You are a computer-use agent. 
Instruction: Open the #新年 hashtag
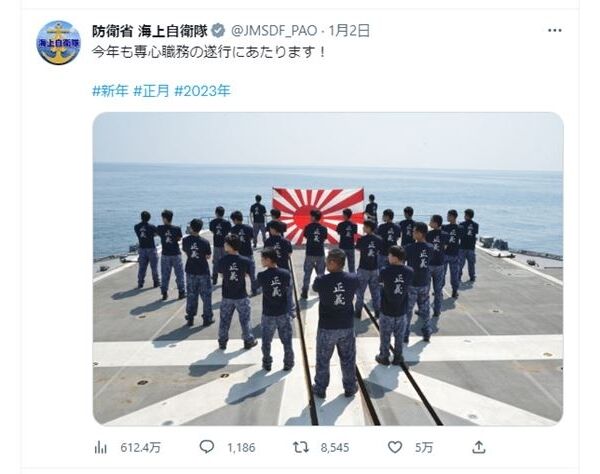(110, 91)
